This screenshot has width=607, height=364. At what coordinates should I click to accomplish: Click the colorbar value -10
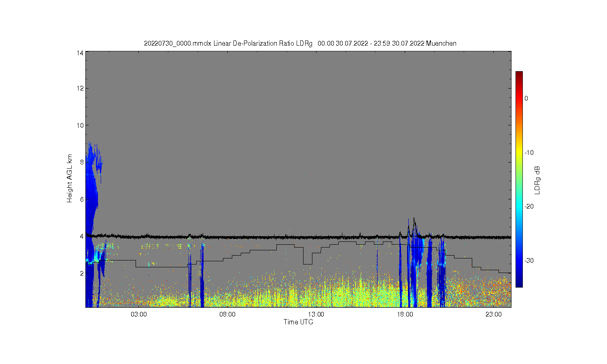point(529,152)
